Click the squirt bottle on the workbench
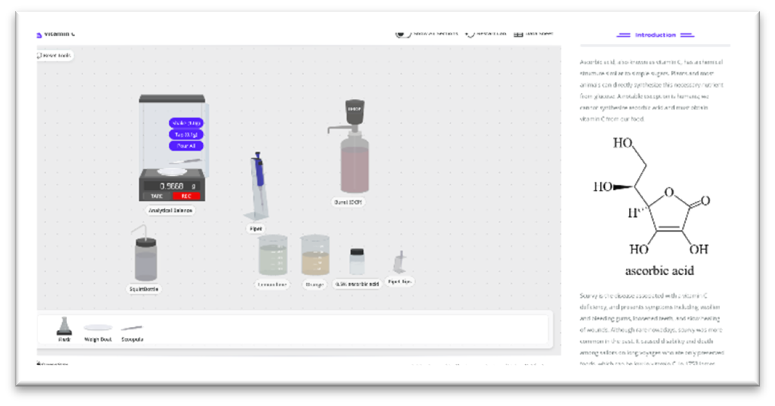 145,255
